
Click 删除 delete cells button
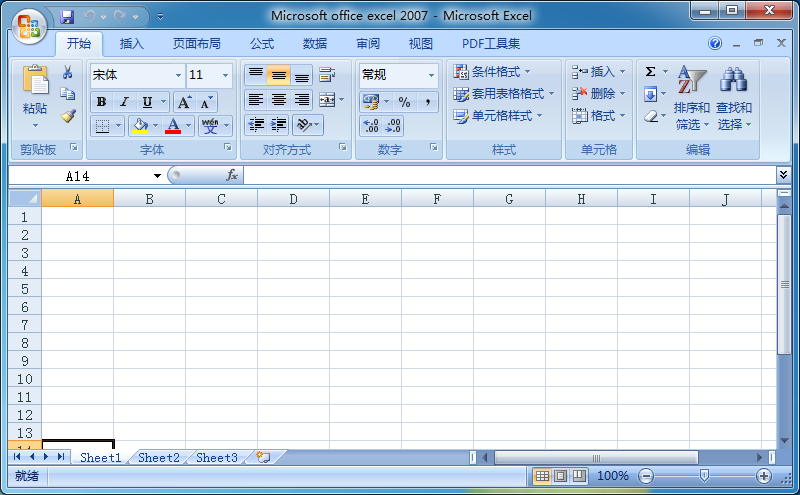pos(598,94)
